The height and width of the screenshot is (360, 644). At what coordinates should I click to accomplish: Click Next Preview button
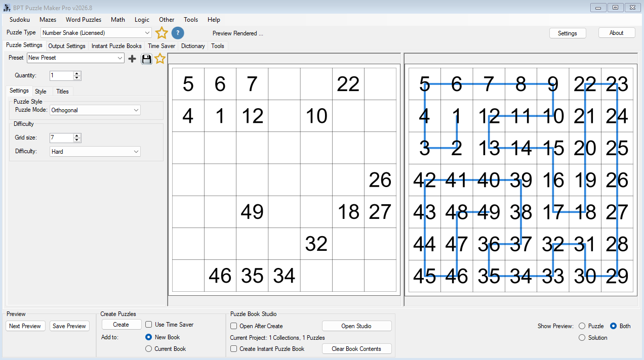[x=25, y=326]
